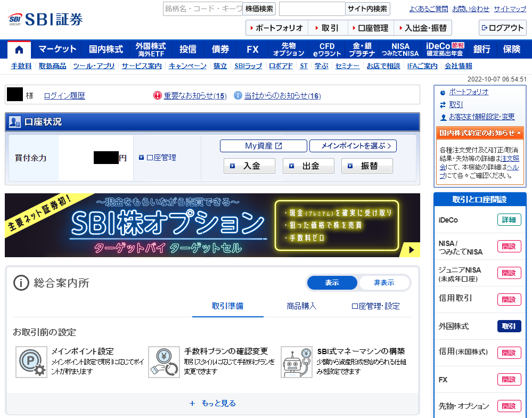This screenshot has height=418, width=532.
Task: Switch the guide panel to 非表示
Action: point(384,283)
